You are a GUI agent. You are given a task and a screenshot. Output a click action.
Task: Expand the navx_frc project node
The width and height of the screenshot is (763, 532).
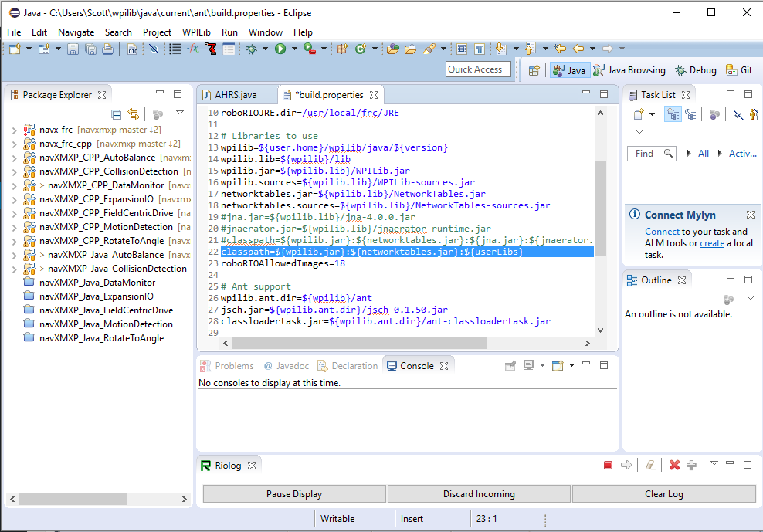click(x=14, y=130)
